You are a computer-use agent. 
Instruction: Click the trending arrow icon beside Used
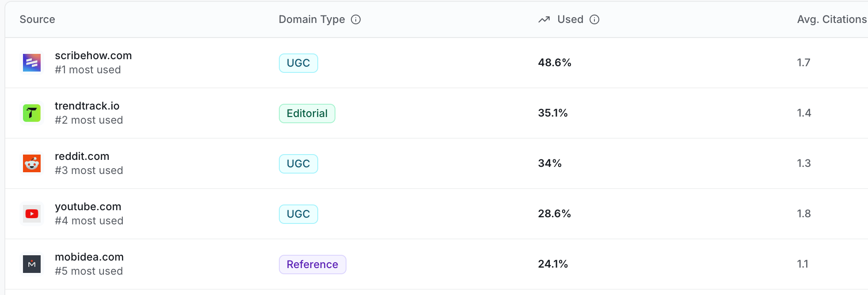click(544, 19)
